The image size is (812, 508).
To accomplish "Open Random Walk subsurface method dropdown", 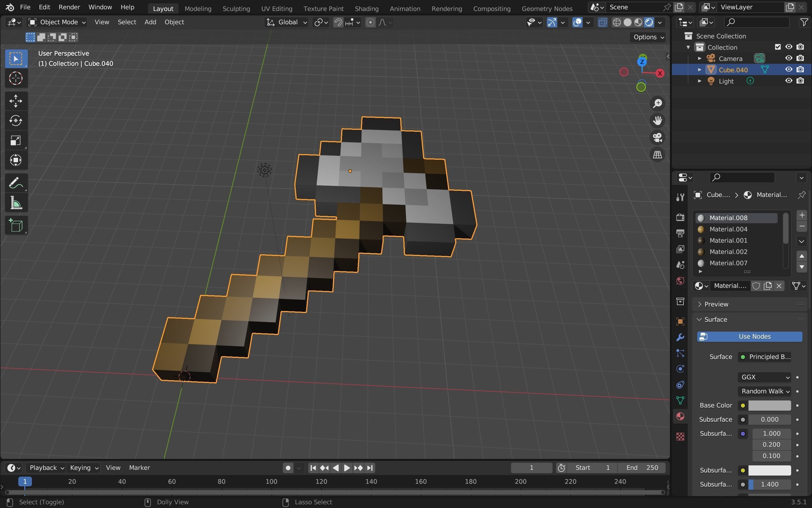I will (764, 391).
